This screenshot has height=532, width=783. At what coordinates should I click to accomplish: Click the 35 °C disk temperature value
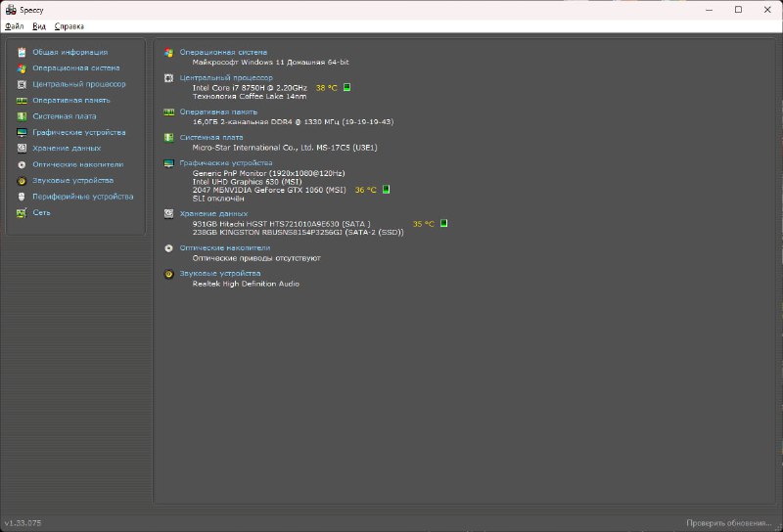click(424, 224)
